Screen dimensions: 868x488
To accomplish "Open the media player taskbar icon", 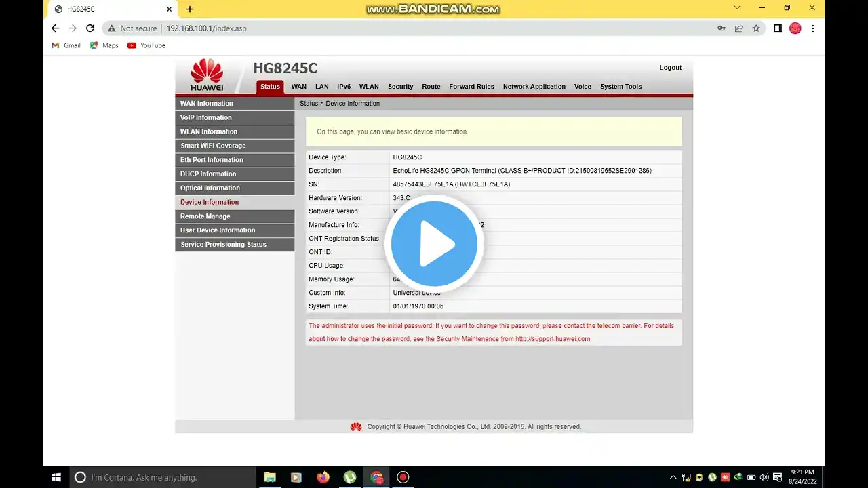I will [296, 477].
